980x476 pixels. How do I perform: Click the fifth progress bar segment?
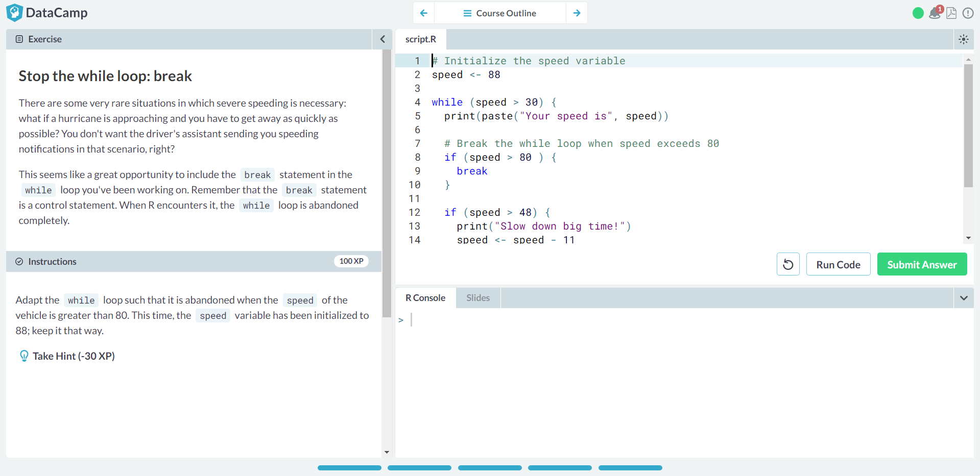click(630, 468)
